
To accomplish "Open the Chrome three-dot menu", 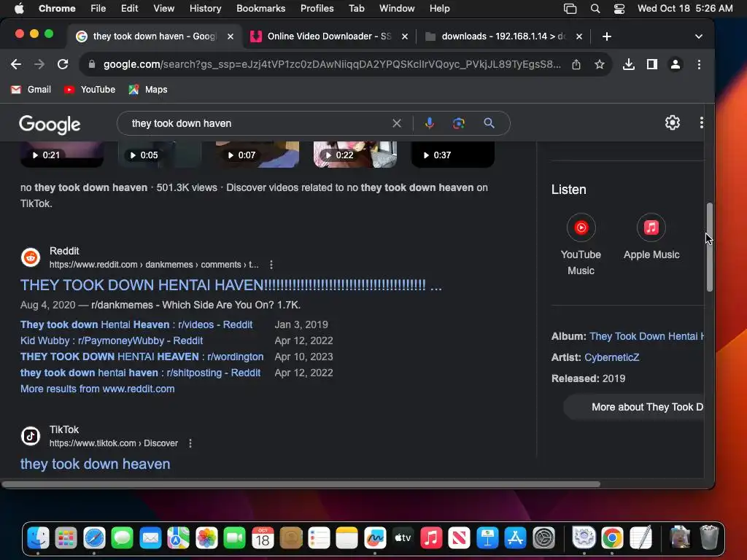I will [699, 64].
